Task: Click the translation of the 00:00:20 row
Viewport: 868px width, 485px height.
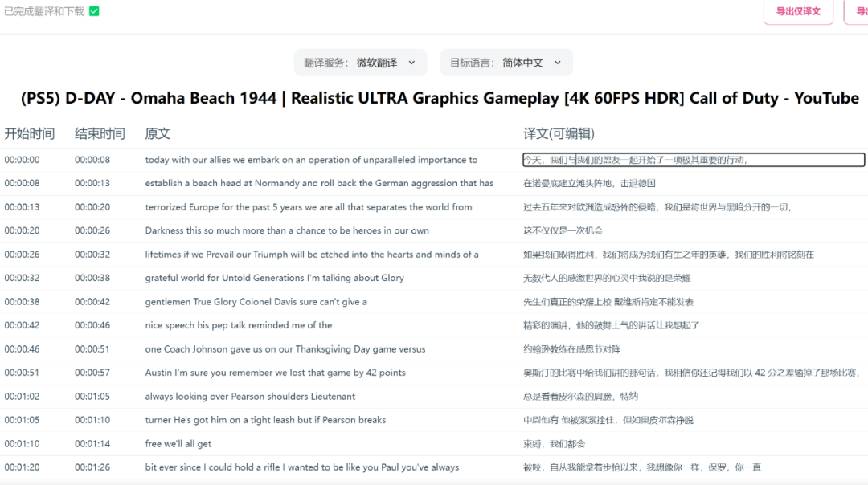Action: (563, 230)
